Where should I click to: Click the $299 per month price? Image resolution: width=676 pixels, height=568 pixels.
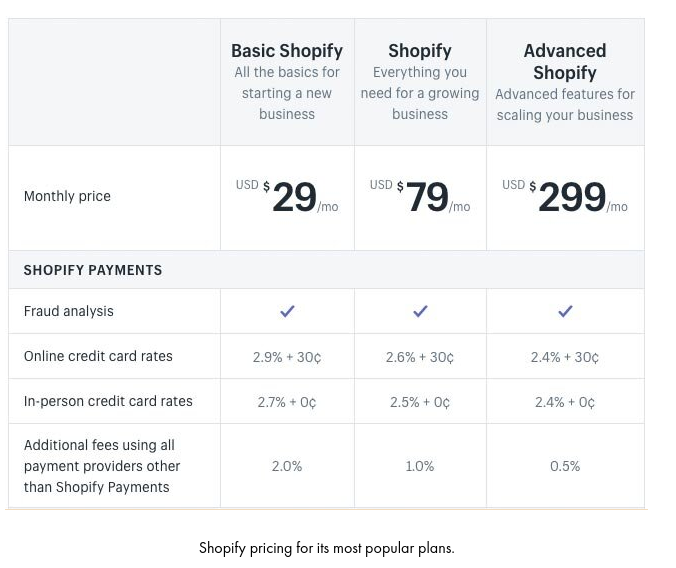[572, 197]
